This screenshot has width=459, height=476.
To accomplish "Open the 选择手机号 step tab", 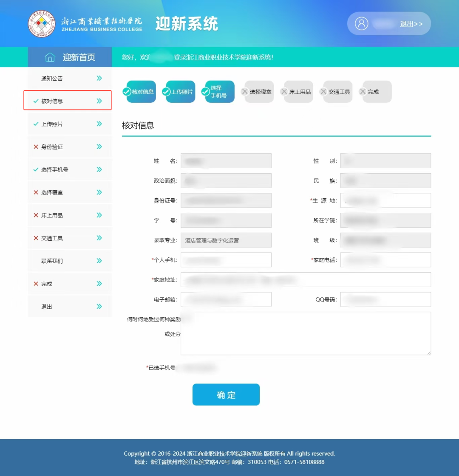I will click(219, 92).
